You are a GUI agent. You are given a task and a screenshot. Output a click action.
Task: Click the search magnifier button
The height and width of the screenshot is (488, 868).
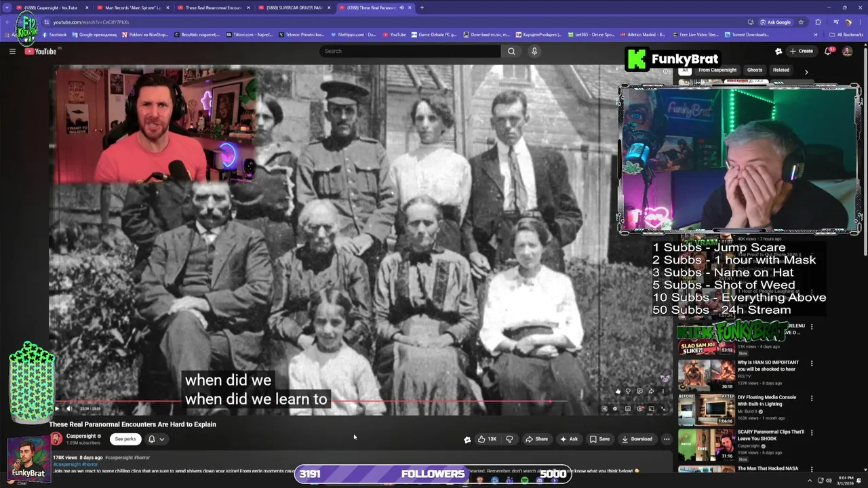(511, 51)
